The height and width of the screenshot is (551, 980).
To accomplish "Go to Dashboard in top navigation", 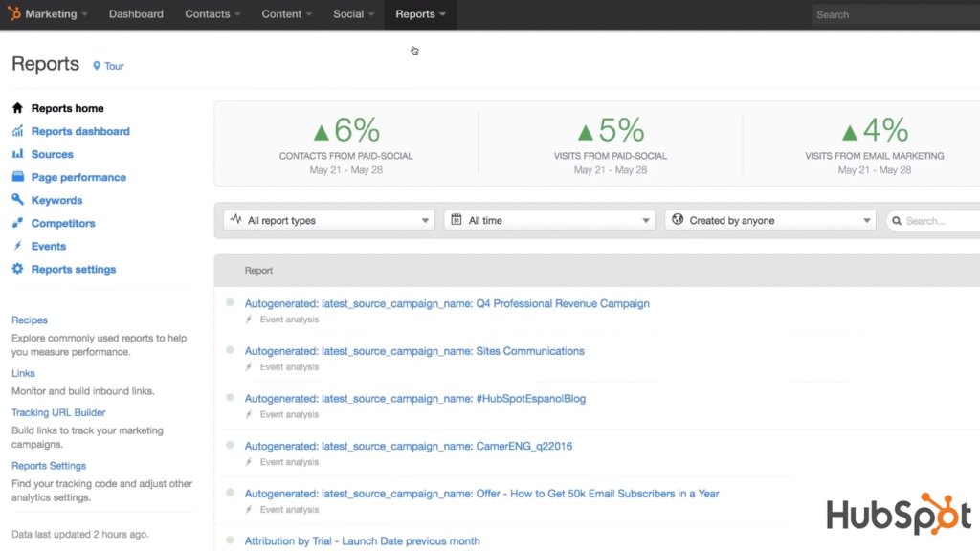I will 136,14.
